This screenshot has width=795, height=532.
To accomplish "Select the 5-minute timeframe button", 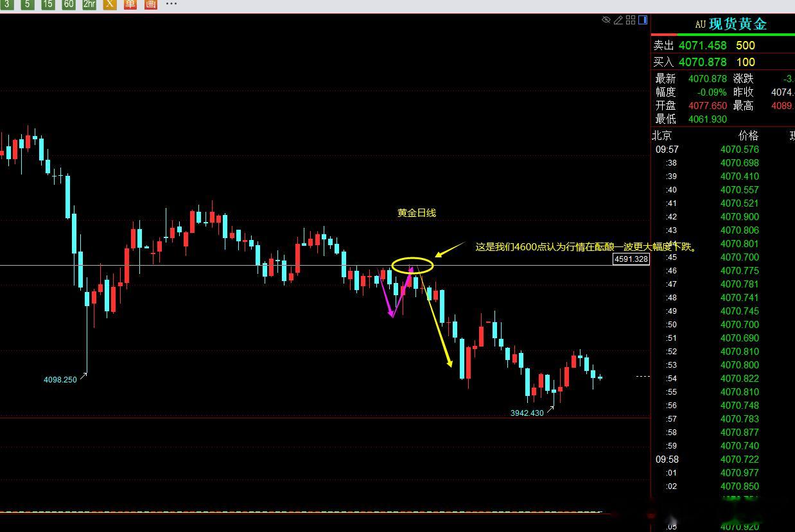I will (27, 4).
